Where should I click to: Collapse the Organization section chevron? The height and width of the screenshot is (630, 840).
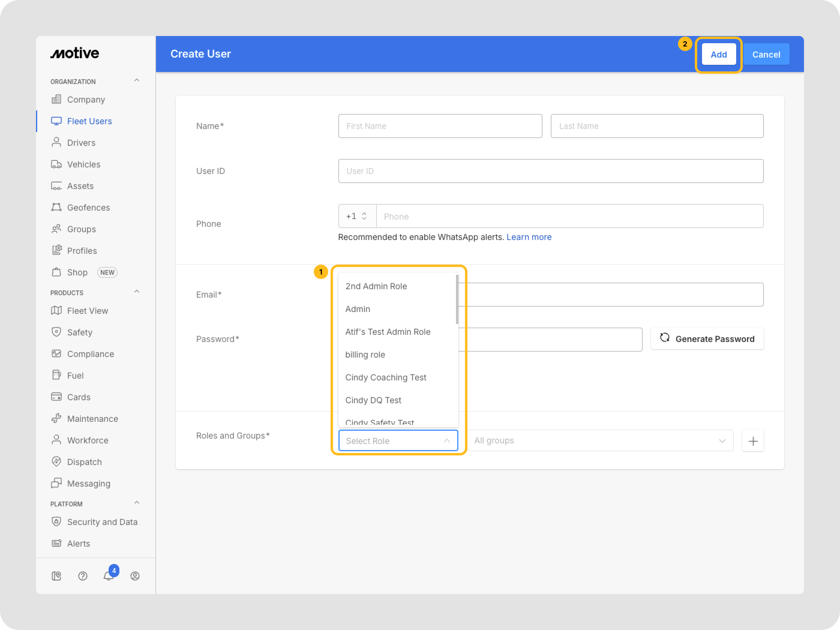[137, 80]
